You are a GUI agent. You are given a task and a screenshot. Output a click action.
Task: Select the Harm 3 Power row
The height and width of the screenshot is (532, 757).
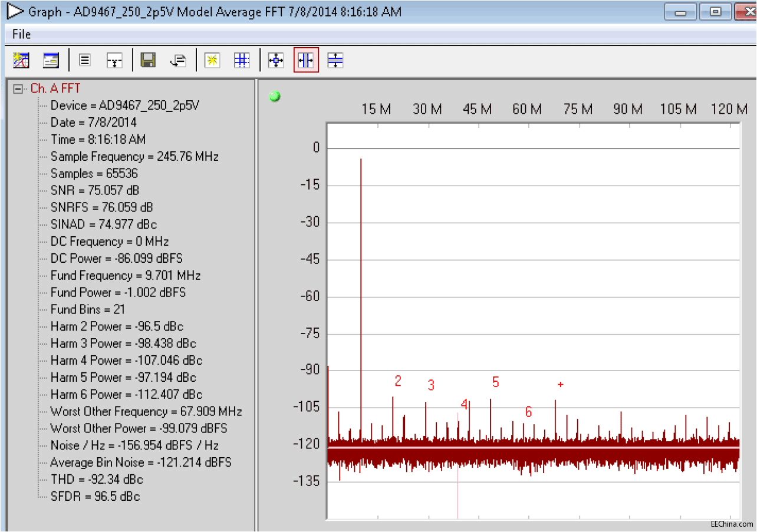pyautogui.click(x=123, y=343)
